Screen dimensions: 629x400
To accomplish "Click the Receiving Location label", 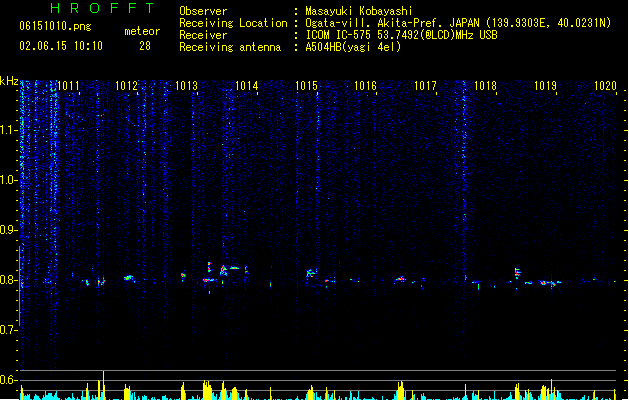I will (x=233, y=23).
